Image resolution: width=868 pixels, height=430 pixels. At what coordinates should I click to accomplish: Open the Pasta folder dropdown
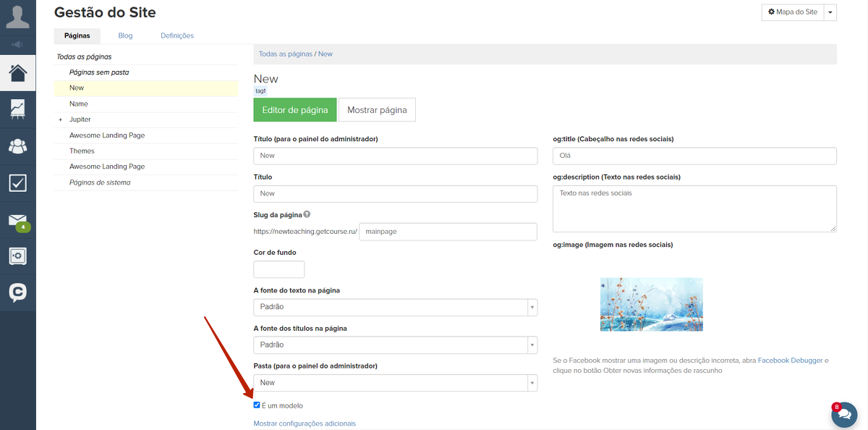tap(395, 382)
